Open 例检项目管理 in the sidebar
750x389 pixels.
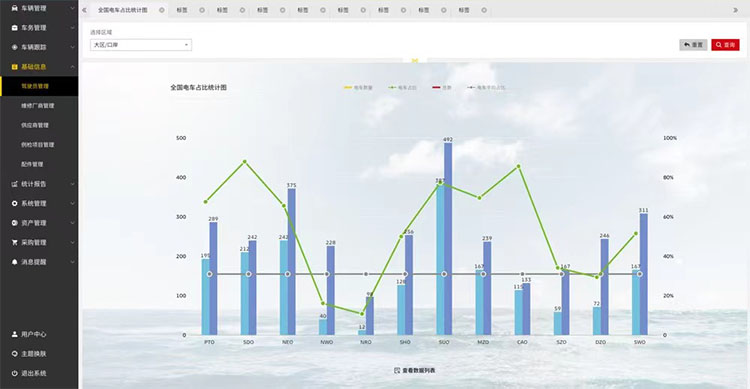[x=38, y=145]
